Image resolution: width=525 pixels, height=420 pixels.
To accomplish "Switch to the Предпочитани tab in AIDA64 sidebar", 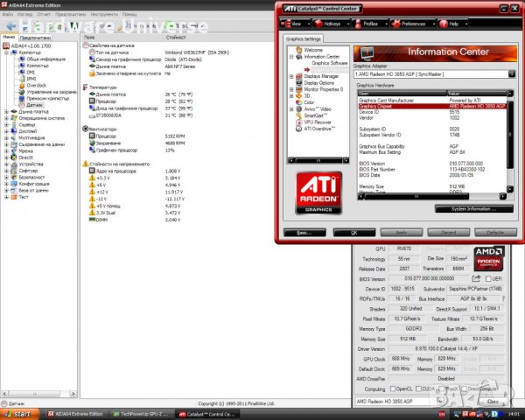I will coord(35,38).
